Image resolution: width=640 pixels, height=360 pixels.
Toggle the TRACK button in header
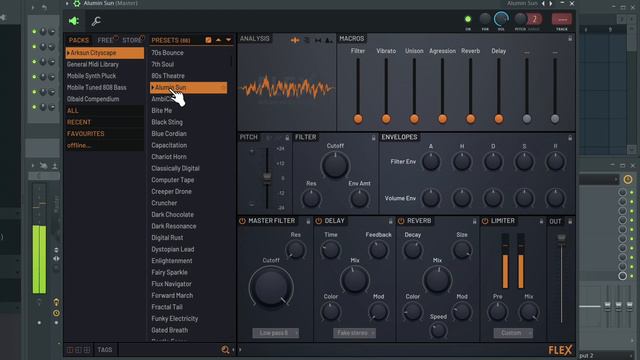[x=562, y=20]
